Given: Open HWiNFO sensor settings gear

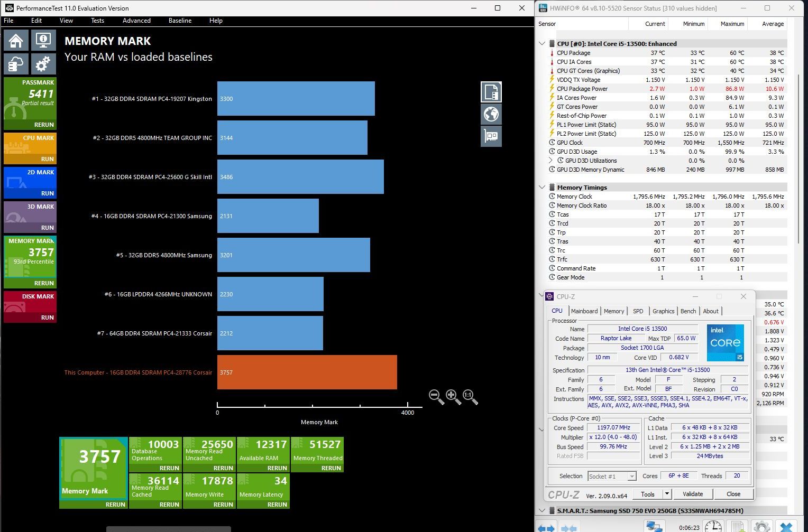Looking at the screenshot, I should [x=761, y=527].
